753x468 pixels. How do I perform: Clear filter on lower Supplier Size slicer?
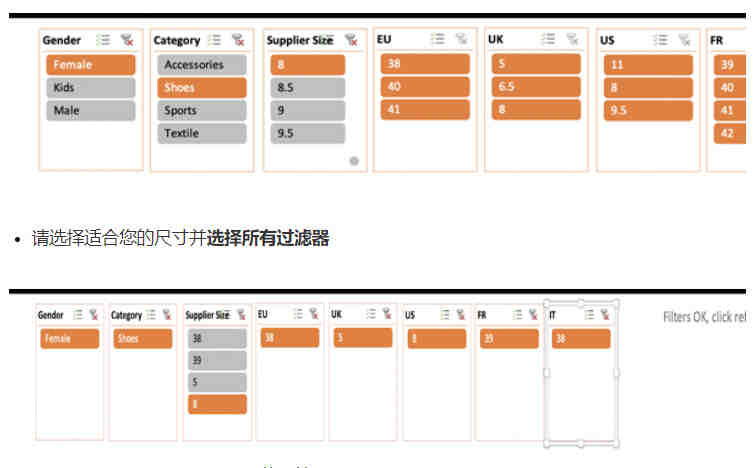(242, 315)
